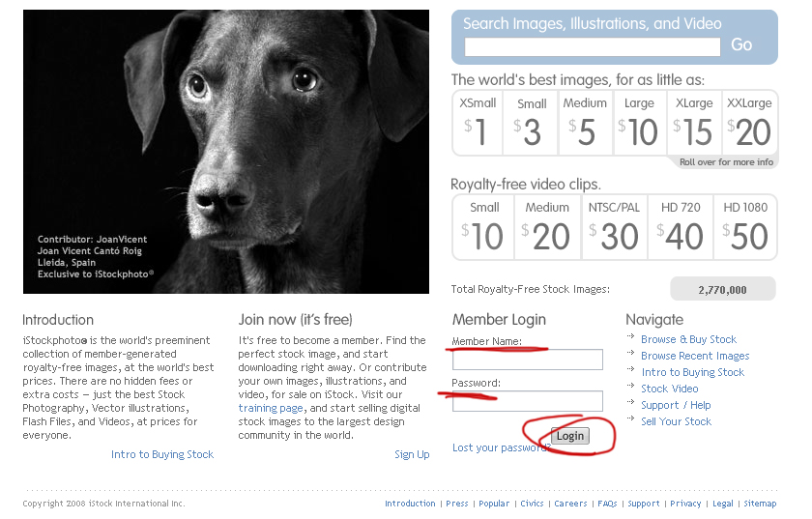
Task: Focus the image search input field
Action: [592, 47]
